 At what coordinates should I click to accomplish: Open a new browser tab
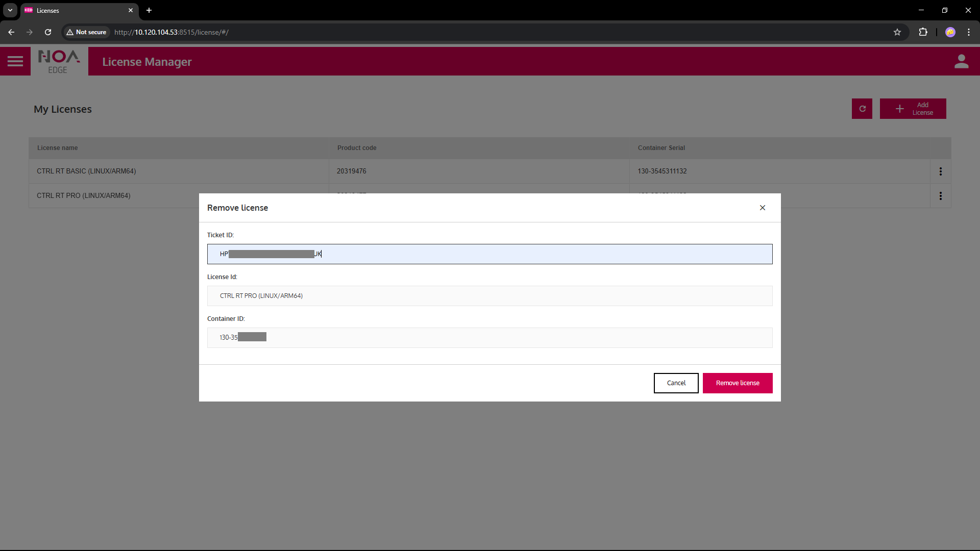pos(149,10)
